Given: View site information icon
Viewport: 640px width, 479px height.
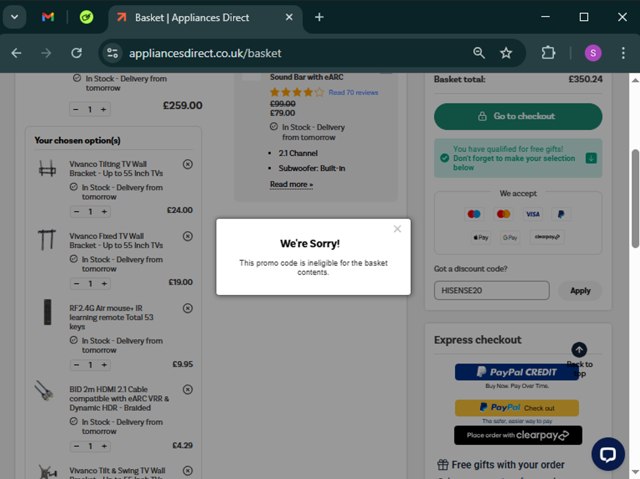Looking at the screenshot, I should (112, 53).
